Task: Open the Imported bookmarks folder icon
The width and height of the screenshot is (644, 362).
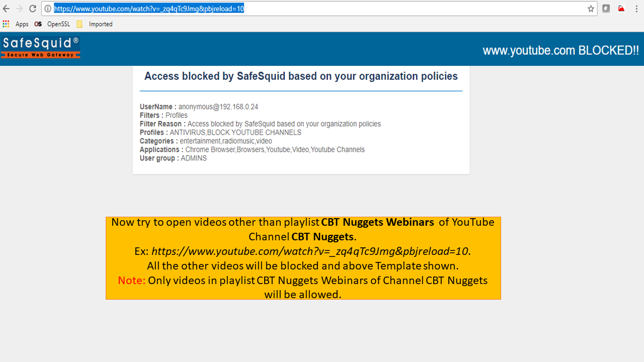Action: (x=79, y=24)
